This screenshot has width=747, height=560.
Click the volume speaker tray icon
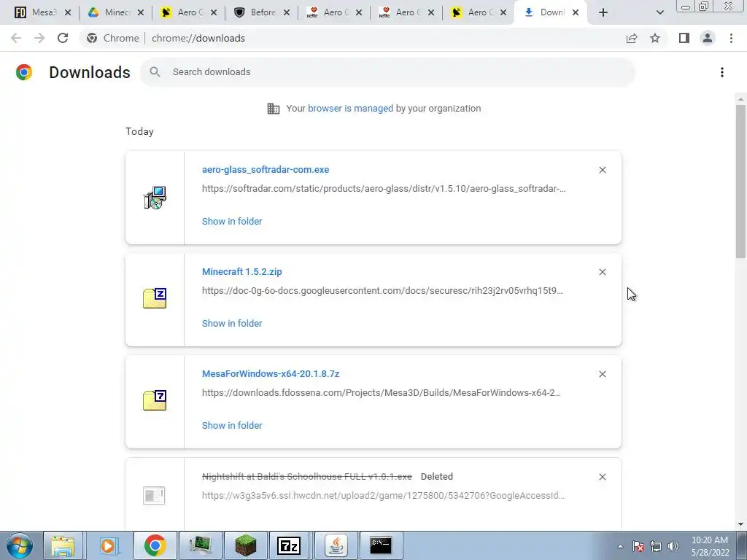coord(673,546)
